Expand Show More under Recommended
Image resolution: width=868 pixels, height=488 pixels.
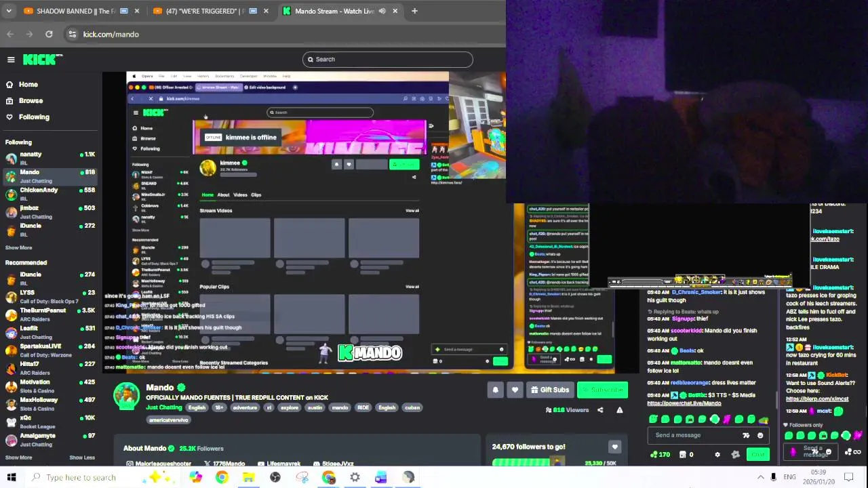tap(18, 457)
